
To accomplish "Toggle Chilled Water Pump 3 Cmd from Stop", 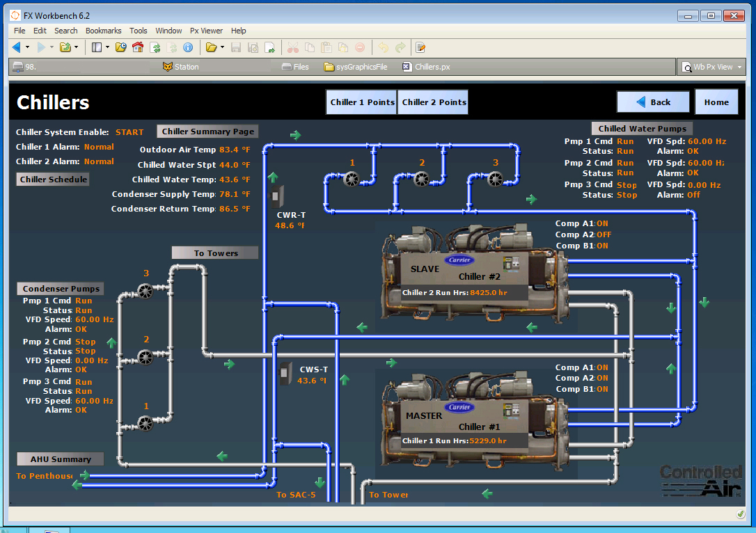I will (x=626, y=185).
